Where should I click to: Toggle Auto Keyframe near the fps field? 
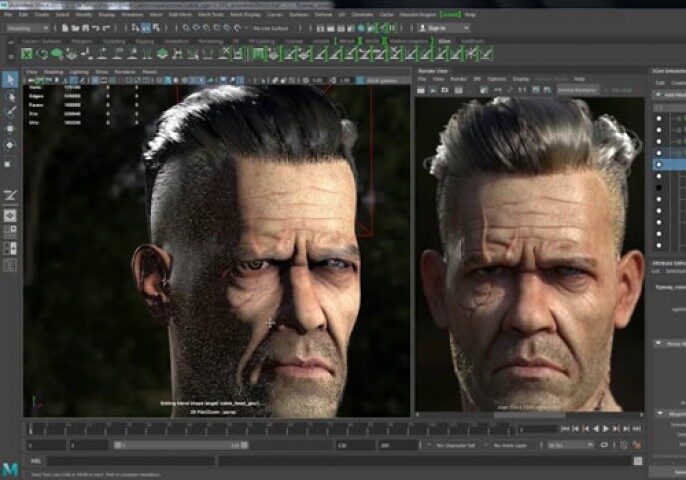pyautogui.click(x=623, y=445)
